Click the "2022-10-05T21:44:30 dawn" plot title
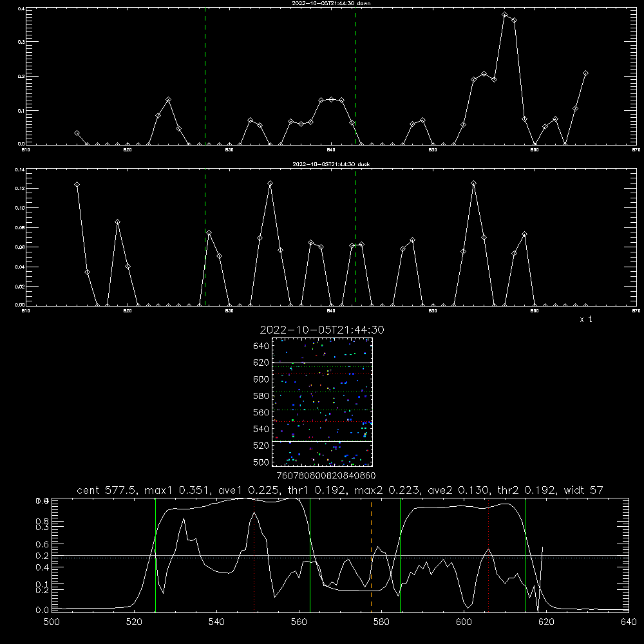This screenshot has width=644, height=644. [x=331, y=3]
